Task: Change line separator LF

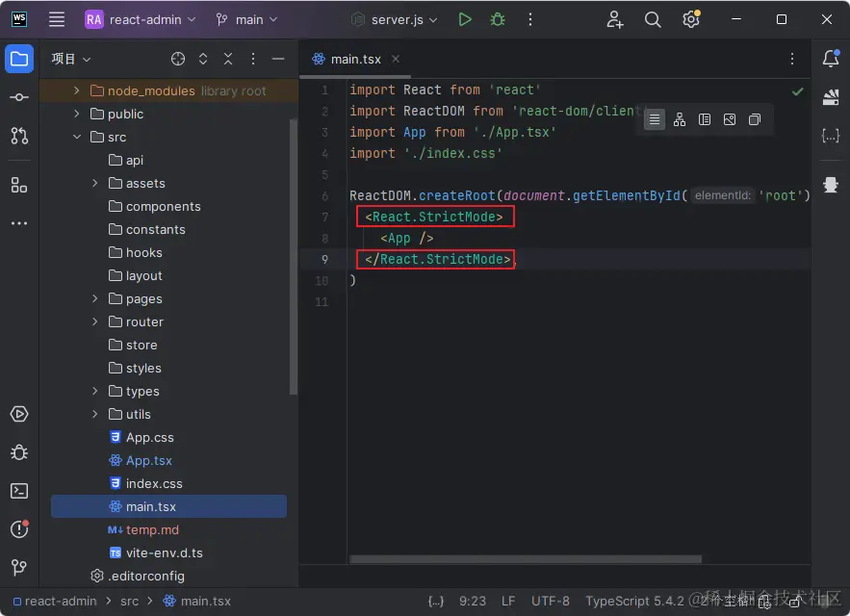Action: point(508,602)
